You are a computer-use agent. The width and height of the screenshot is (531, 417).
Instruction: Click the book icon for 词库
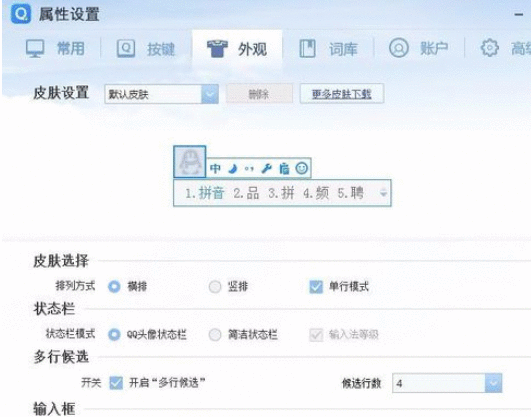(307, 48)
